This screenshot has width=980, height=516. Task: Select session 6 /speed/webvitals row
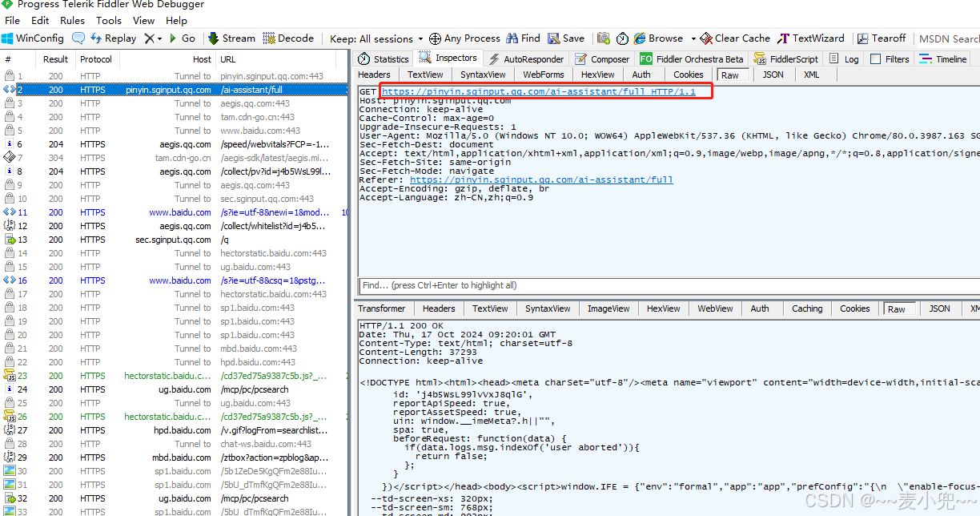pyautogui.click(x=174, y=144)
